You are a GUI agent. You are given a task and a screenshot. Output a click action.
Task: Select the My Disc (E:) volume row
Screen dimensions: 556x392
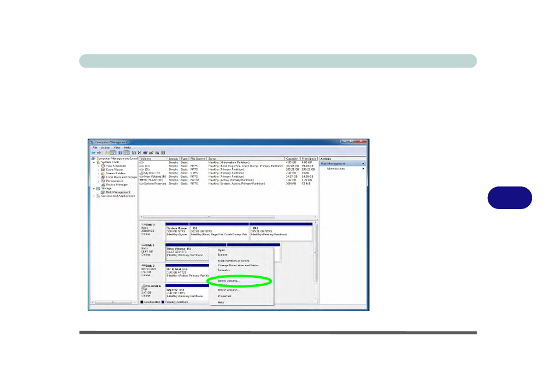click(x=228, y=173)
